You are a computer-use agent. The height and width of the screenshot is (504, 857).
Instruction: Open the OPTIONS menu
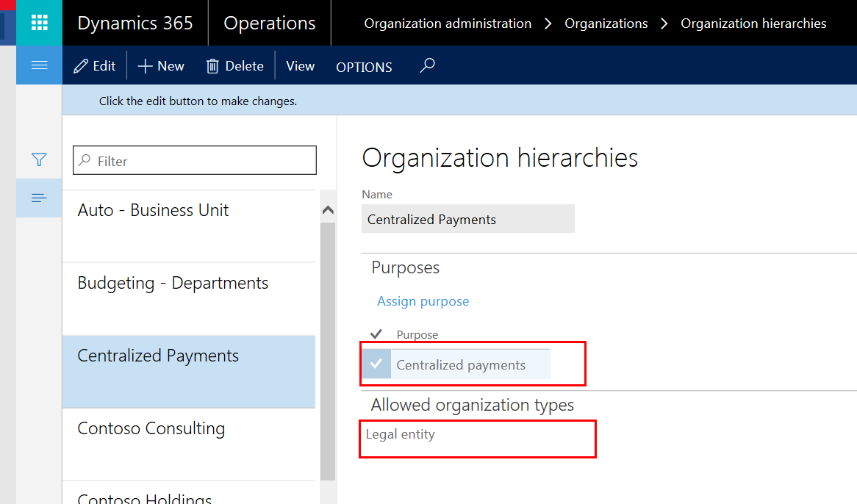pyautogui.click(x=364, y=67)
